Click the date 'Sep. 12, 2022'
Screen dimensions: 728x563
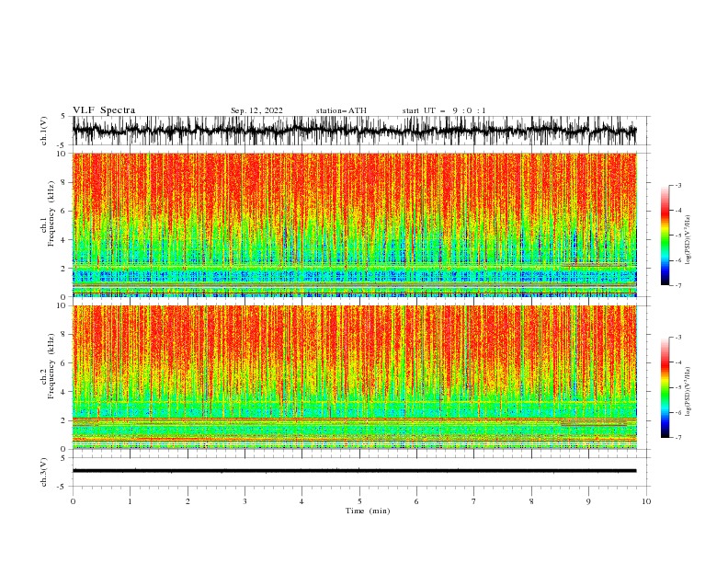(x=256, y=110)
